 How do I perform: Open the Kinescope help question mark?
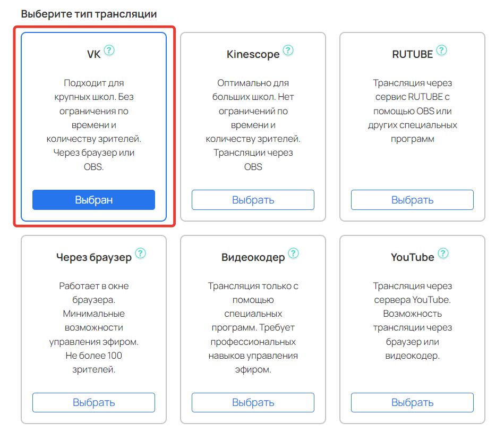tap(288, 50)
